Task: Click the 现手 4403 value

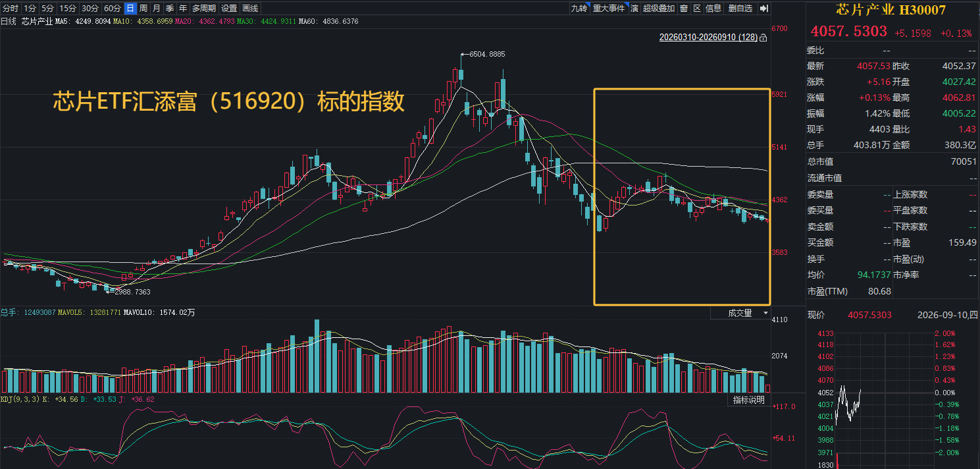Action: pyautogui.click(x=880, y=130)
